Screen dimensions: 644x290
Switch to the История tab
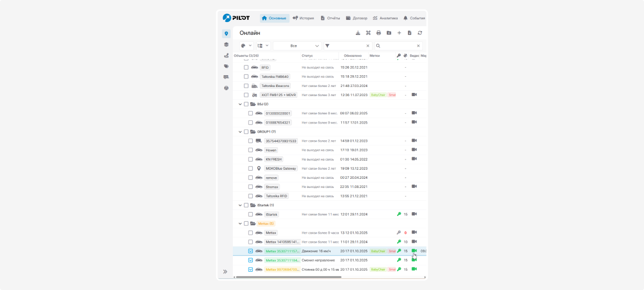[303, 18]
